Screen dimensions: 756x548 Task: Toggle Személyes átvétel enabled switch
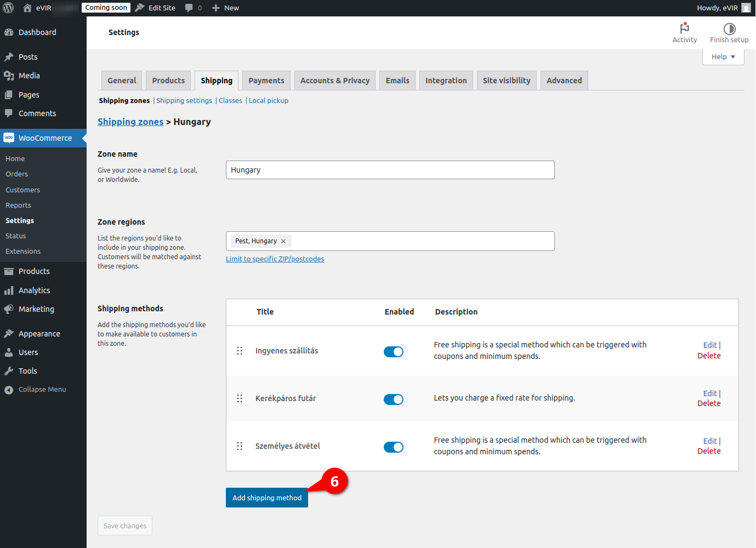coord(394,447)
